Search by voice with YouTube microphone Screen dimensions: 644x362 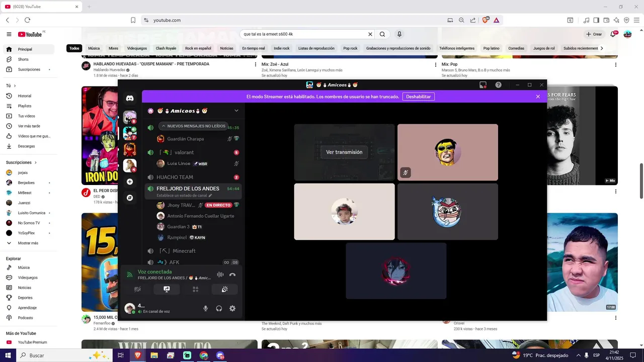point(399,34)
